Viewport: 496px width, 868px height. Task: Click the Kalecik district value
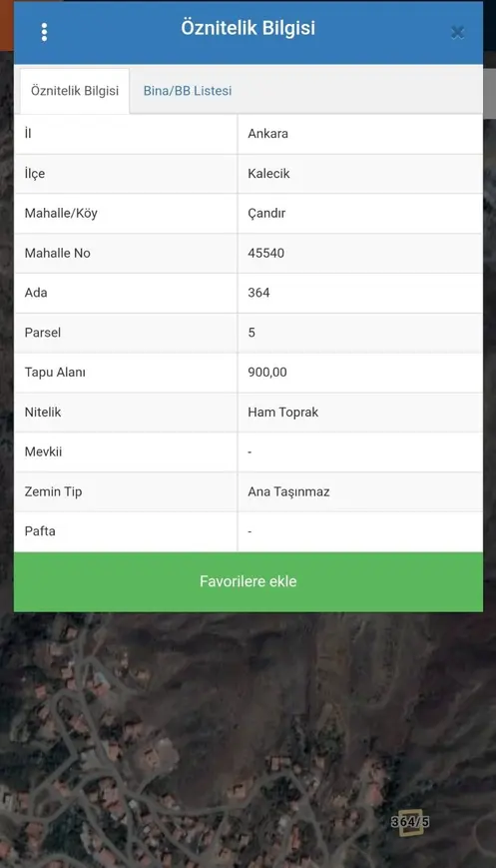[x=268, y=173]
